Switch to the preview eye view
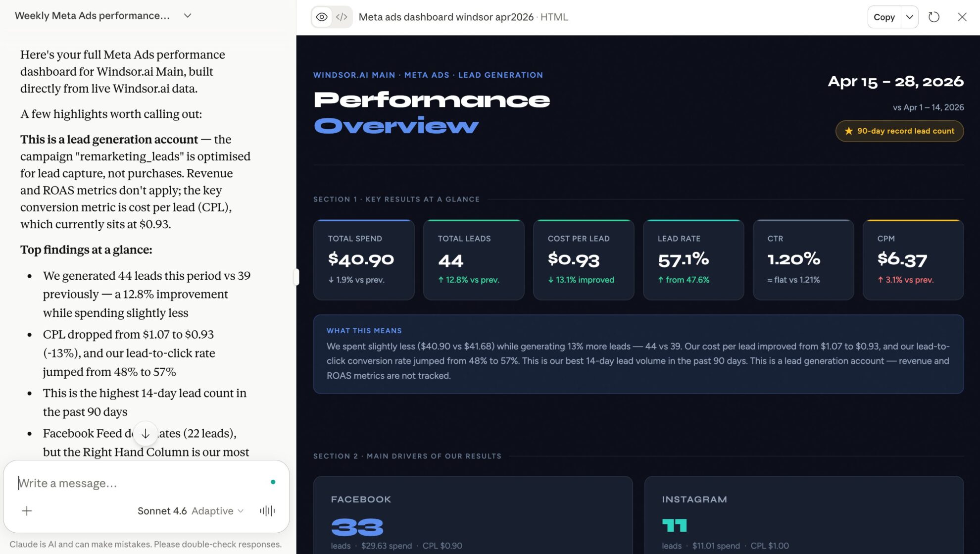Viewport: 980px width, 554px height. tap(322, 17)
